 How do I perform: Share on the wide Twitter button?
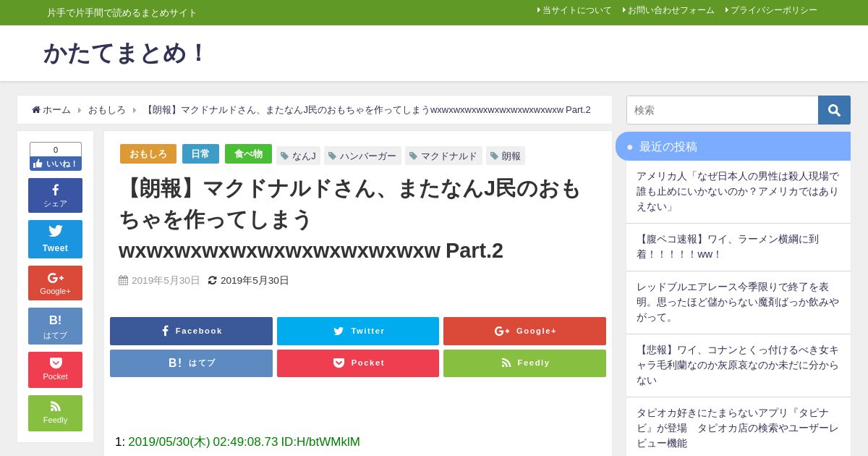click(358, 331)
